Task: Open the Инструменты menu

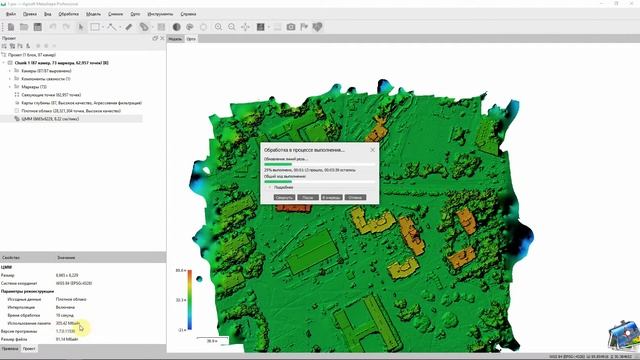Action: pyautogui.click(x=160, y=14)
